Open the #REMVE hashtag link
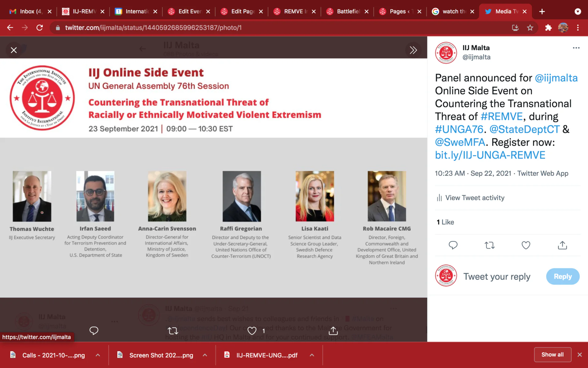 [x=502, y=117]
